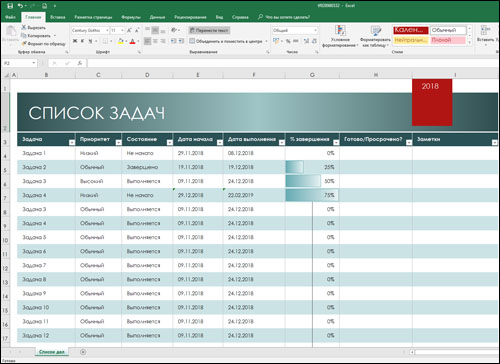Open filter arrow on Приоритет column
This screenshot has height=364, width=500.
tap(118, 143)
